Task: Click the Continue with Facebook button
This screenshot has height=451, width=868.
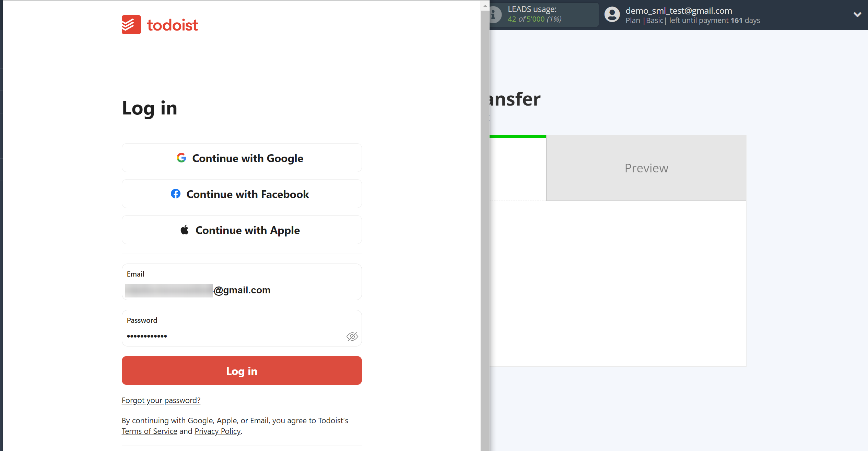Action: pos(242,194)
